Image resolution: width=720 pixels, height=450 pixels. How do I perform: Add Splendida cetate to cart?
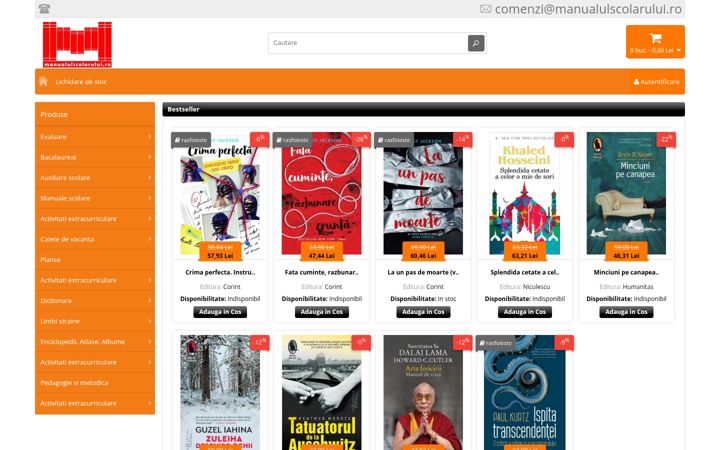pos(524,312)
